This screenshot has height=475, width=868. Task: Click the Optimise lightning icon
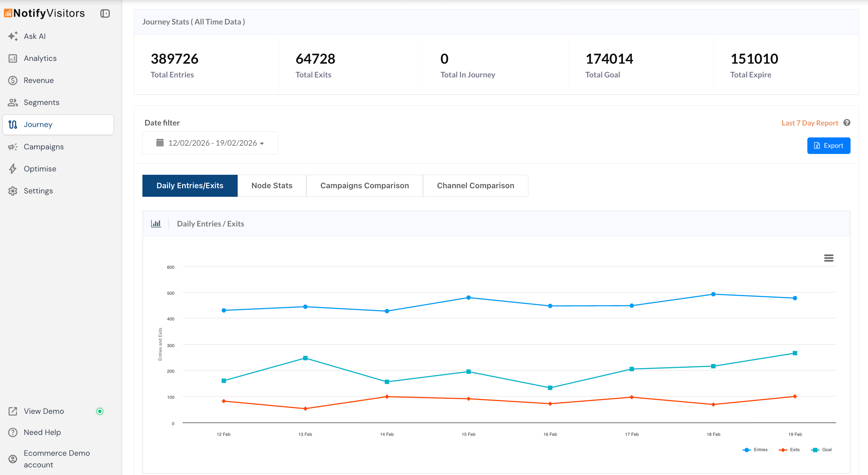tap(13, 169)
